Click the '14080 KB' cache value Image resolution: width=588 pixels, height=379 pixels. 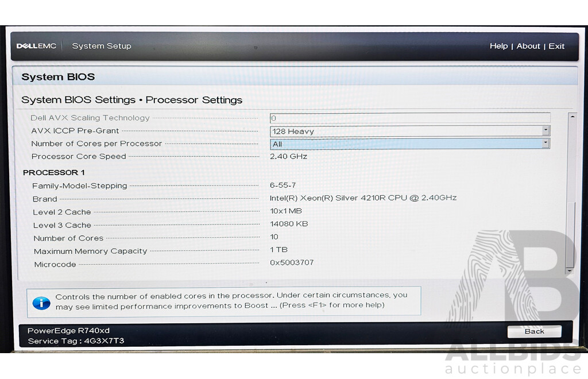289,224
